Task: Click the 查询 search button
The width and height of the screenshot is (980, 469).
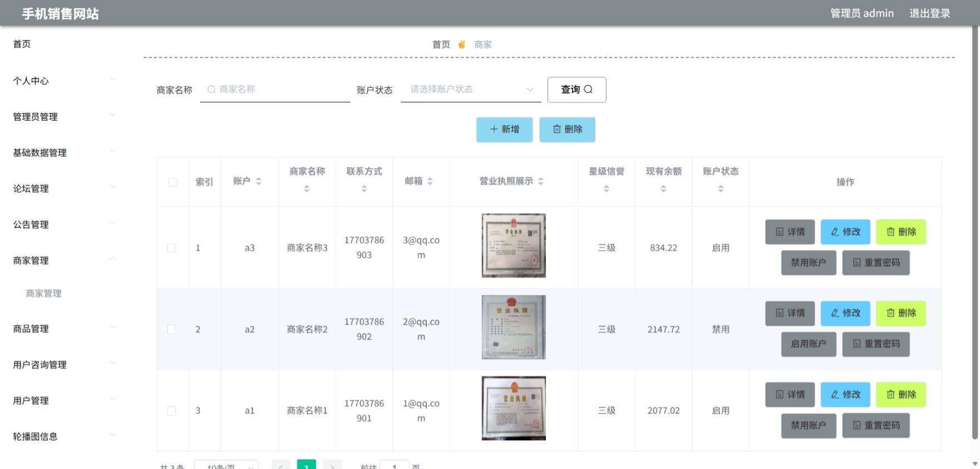Action: (x=576, y=89)
